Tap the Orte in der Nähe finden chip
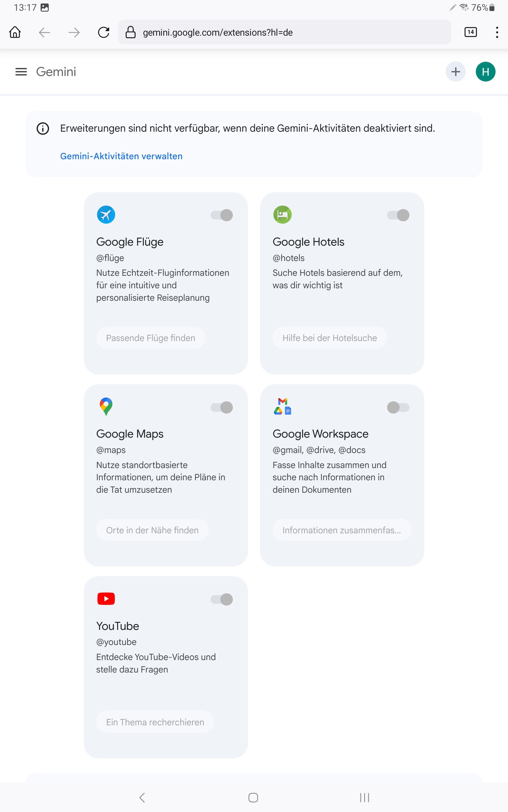Viewport: 508px width, 812px height. click(152, 530)
